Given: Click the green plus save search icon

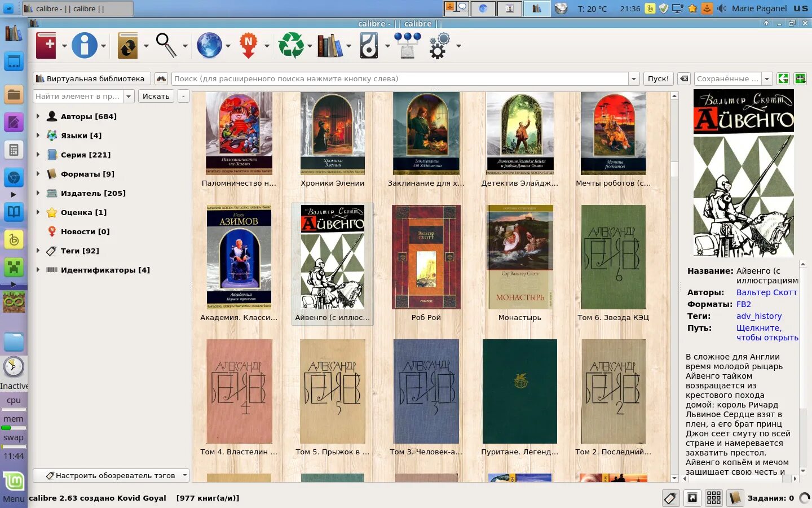Looking at the screenshot, I should [800, 78].
